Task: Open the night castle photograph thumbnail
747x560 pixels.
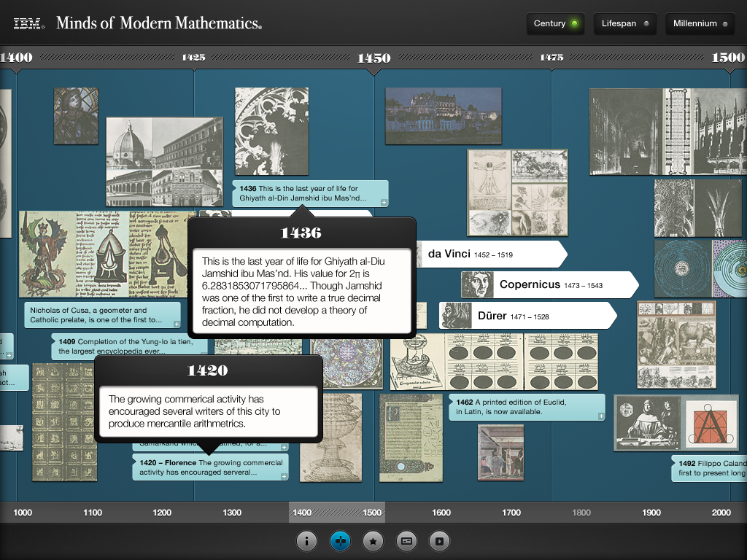Action: 444,116
